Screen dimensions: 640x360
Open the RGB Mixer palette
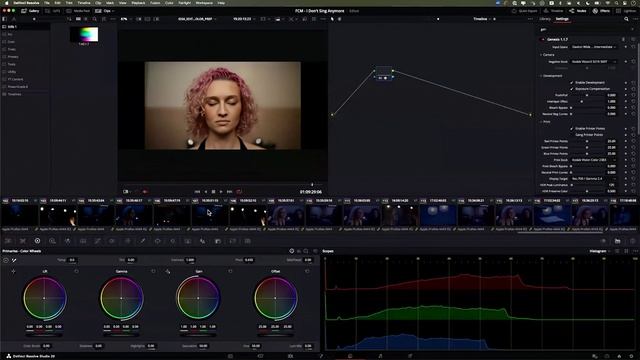point(67,241)
